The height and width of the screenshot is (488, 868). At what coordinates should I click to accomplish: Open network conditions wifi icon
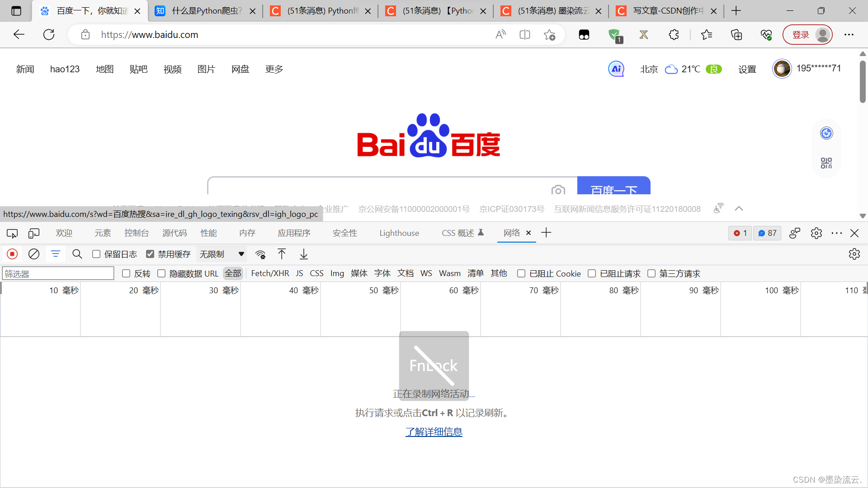pyautogui.click(x=260, y=254)
